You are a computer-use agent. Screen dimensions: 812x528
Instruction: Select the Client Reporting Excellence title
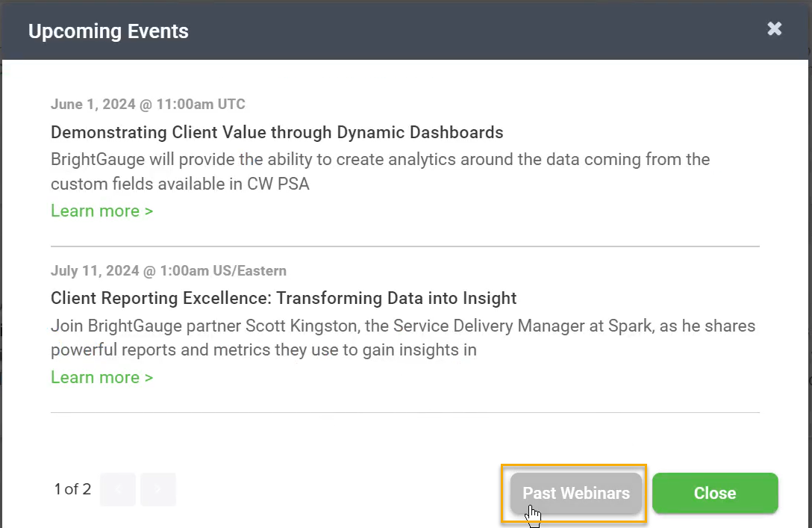click(x=284, y=299)
